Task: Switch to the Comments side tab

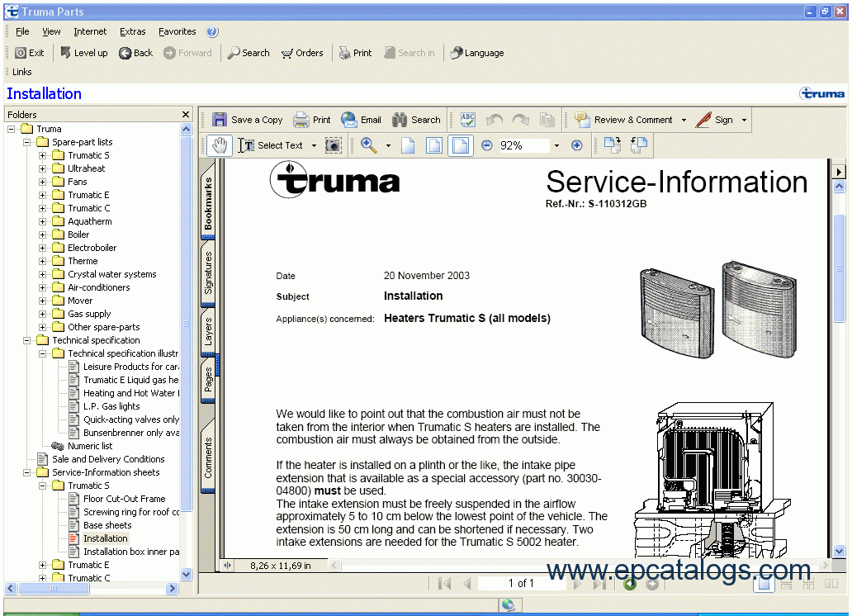Action: tap(208, 457)
